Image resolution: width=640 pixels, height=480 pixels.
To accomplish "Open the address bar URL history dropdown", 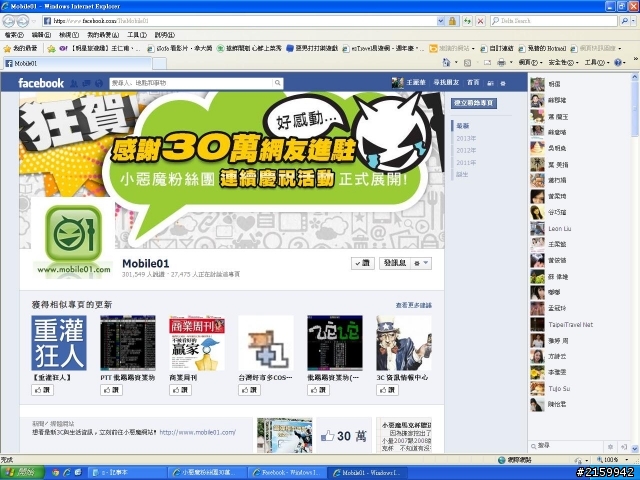I will [x=441, y=21].
